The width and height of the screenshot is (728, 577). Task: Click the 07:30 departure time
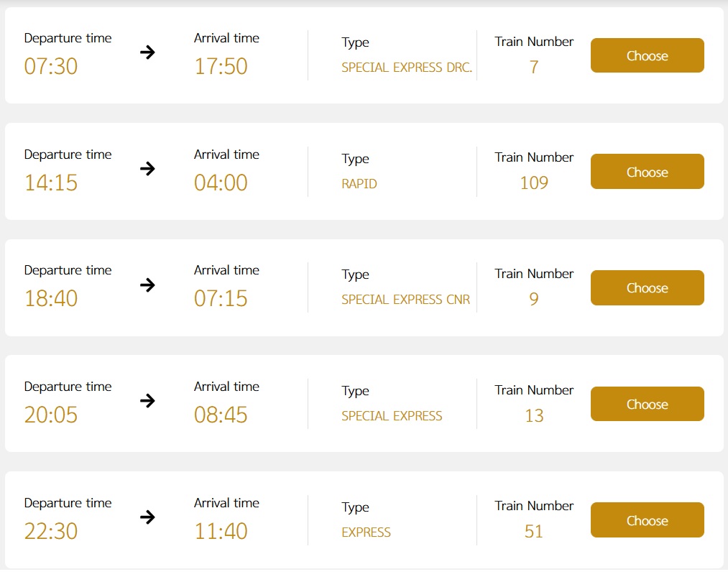click(51, 66)
